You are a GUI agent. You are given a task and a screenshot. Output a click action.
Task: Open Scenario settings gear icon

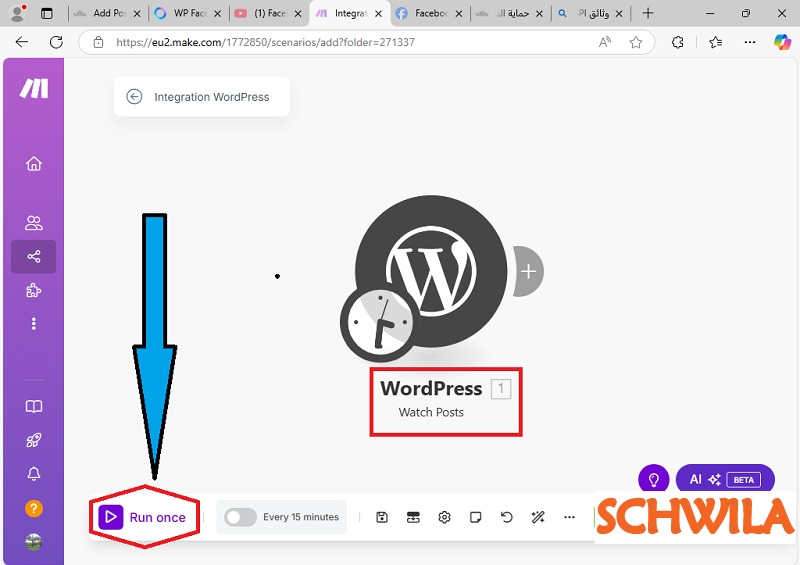click(444, 518)
